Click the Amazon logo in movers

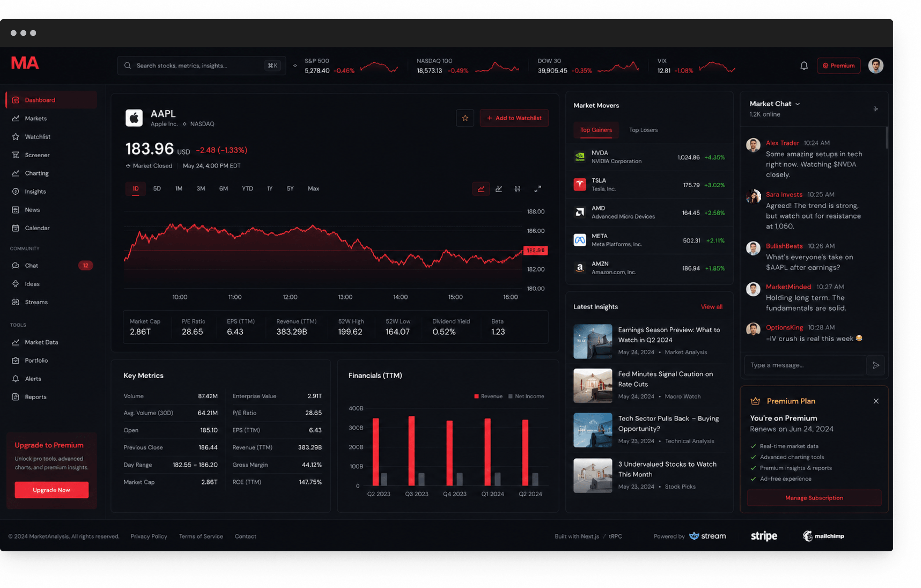point(579,268)
